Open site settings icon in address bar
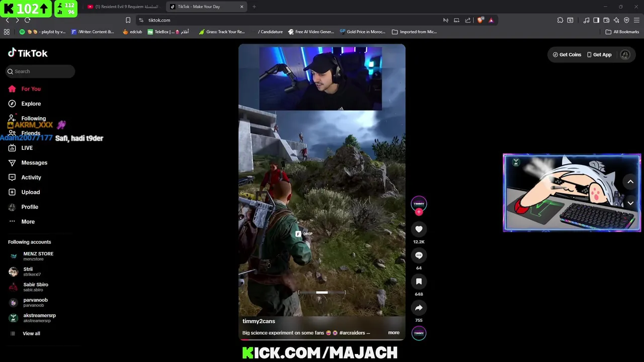This screenshot has height=362, width=644. point(141,20)
